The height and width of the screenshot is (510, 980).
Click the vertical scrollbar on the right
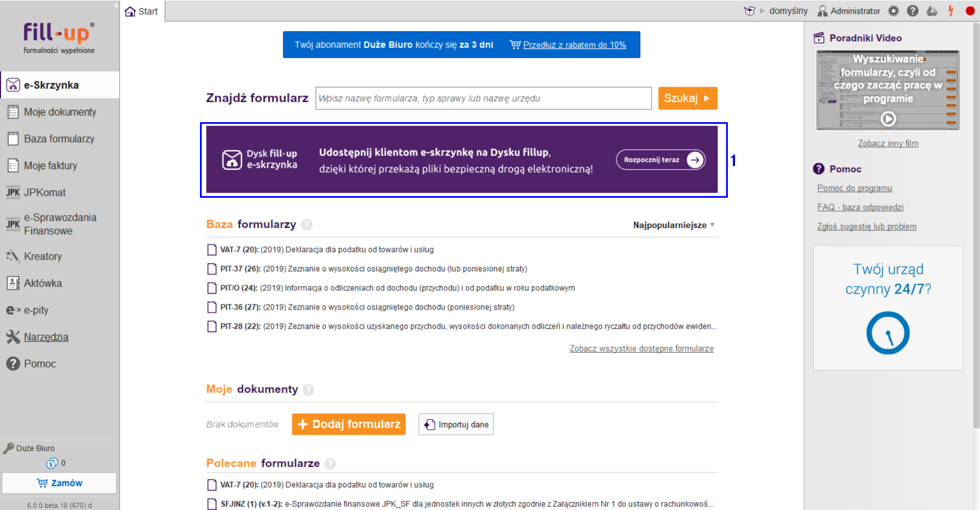[976, 225]
